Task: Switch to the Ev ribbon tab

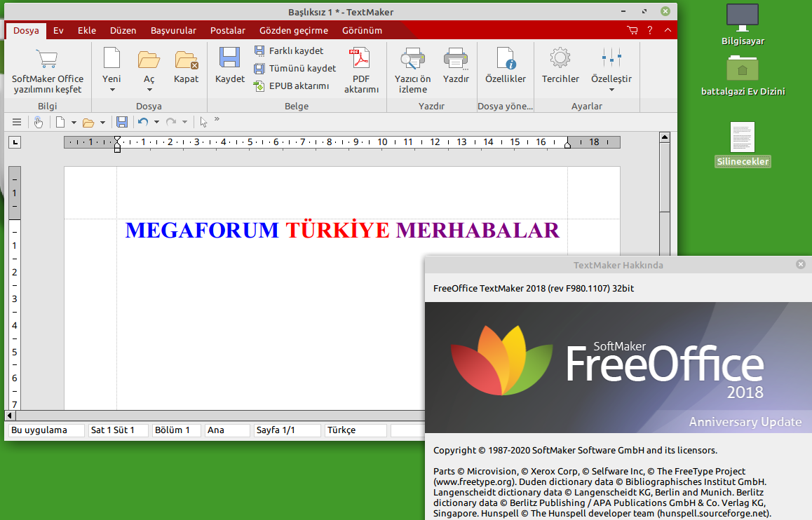Action: [58, 31]
